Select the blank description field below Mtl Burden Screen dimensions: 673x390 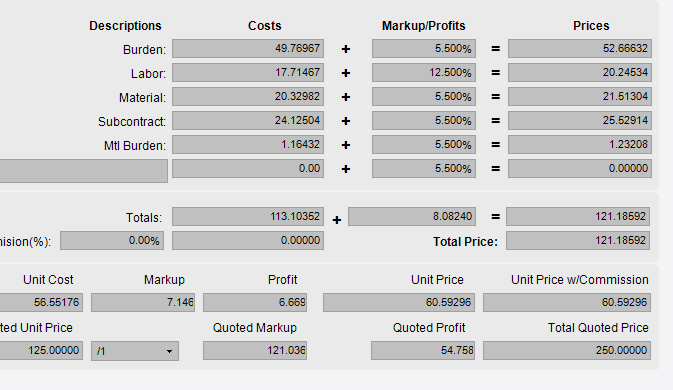[84, 171]
